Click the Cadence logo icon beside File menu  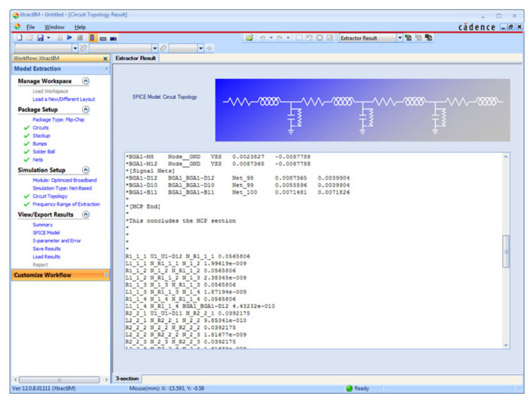coord(17,27)
